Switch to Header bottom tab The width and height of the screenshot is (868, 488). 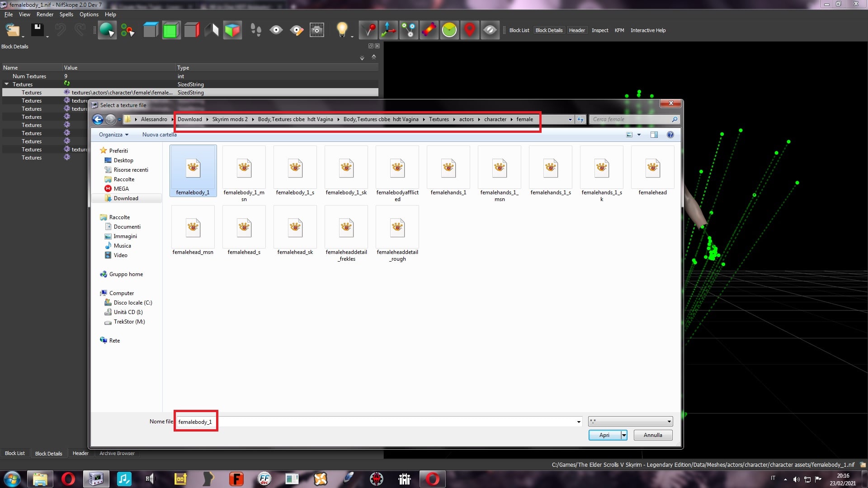(80, 453)
